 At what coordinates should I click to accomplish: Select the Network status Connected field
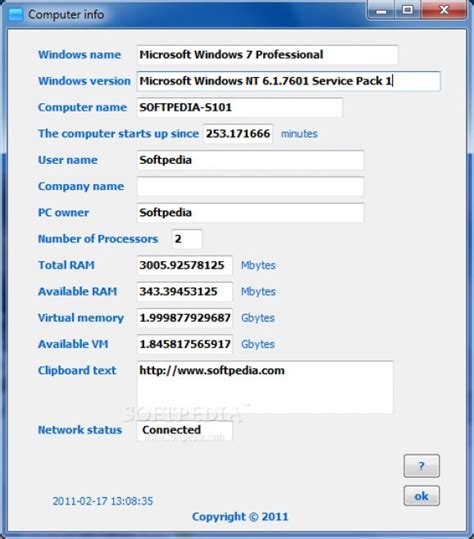185,431
